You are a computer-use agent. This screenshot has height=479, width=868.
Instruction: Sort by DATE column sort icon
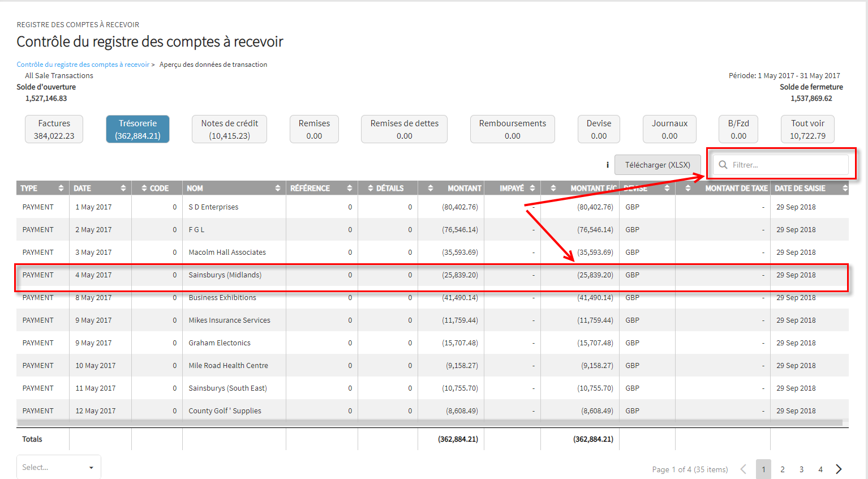[x=123, y=188]
